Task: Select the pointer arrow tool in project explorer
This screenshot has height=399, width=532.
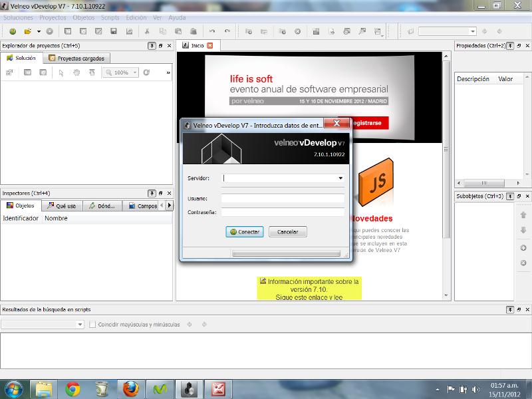Action: click(61, 72)
